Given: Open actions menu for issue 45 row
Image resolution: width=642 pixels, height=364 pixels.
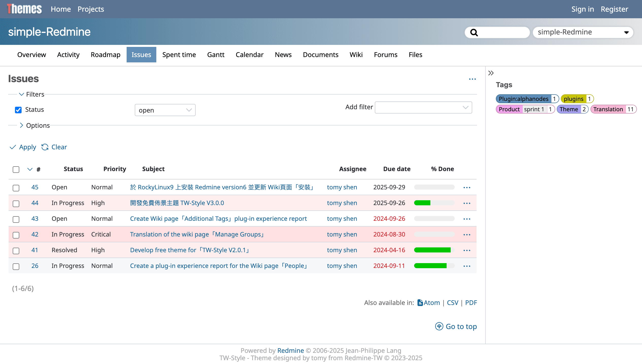Looking at the screenshot, I should [x=467, y=188].
